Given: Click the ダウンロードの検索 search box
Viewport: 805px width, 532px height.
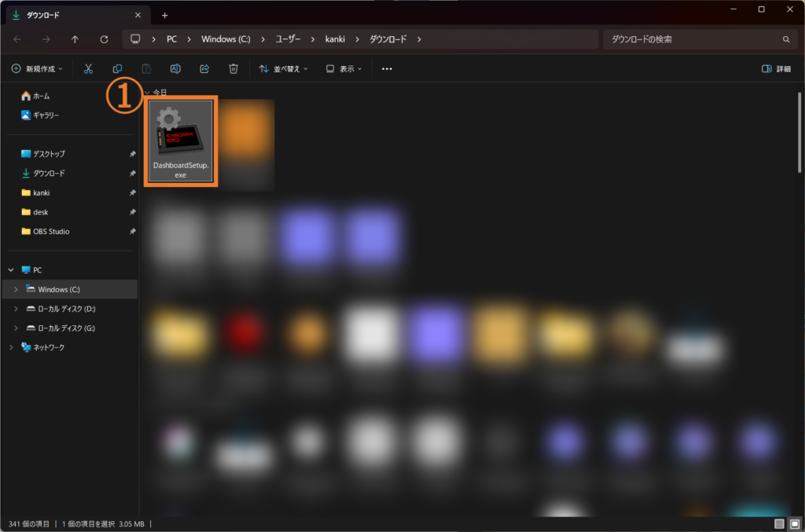Looking at the screenshot, I should [692, 39].
